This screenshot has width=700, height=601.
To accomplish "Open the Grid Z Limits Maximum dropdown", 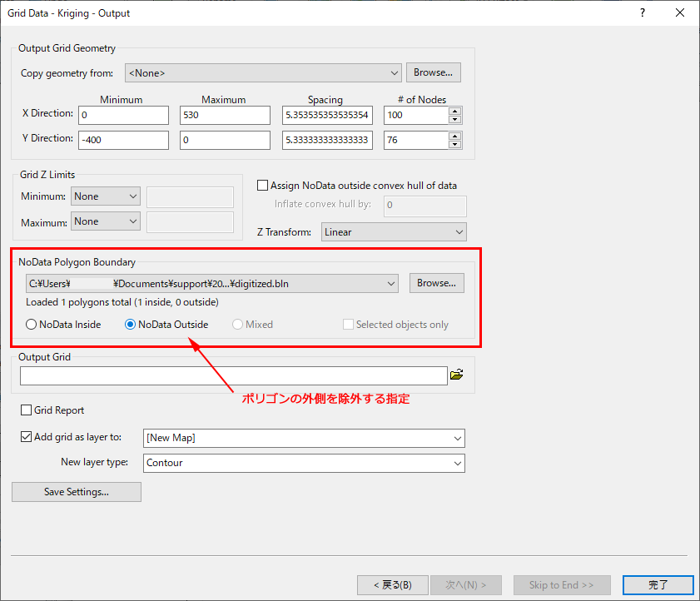I will click(x=106, y=221).
